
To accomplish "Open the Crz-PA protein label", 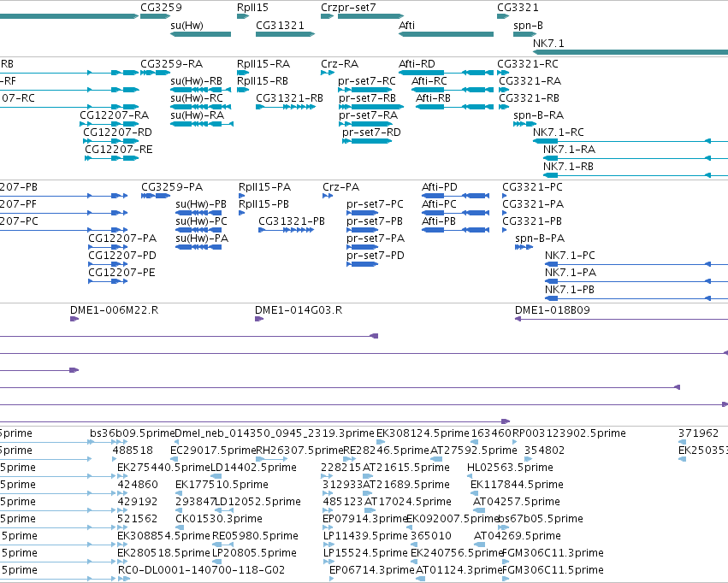I will click(340, 187).
